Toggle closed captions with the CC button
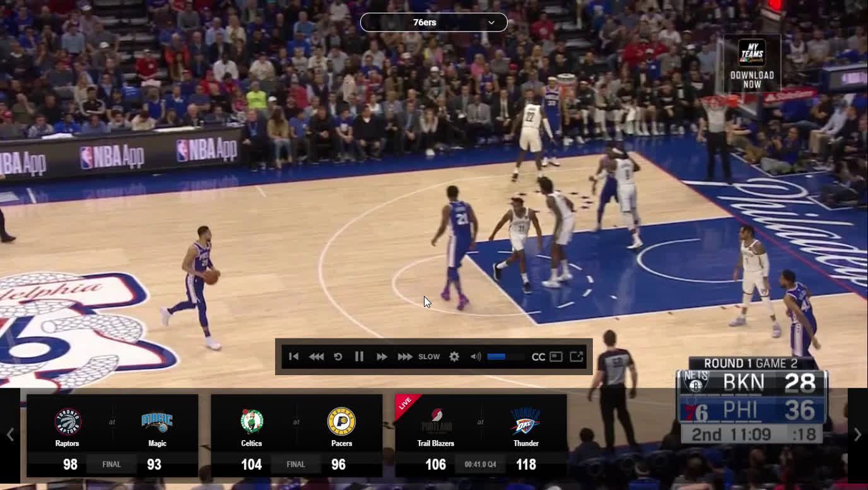Viewport: 868px width, 490px height. (x=538, y=357)
